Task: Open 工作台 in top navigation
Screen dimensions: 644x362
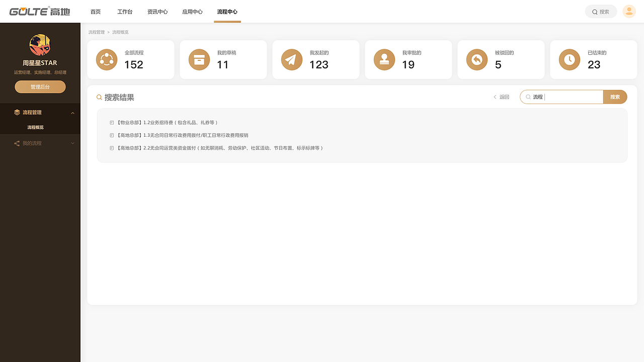Action: pyautogui.click(x=125, y=12)
